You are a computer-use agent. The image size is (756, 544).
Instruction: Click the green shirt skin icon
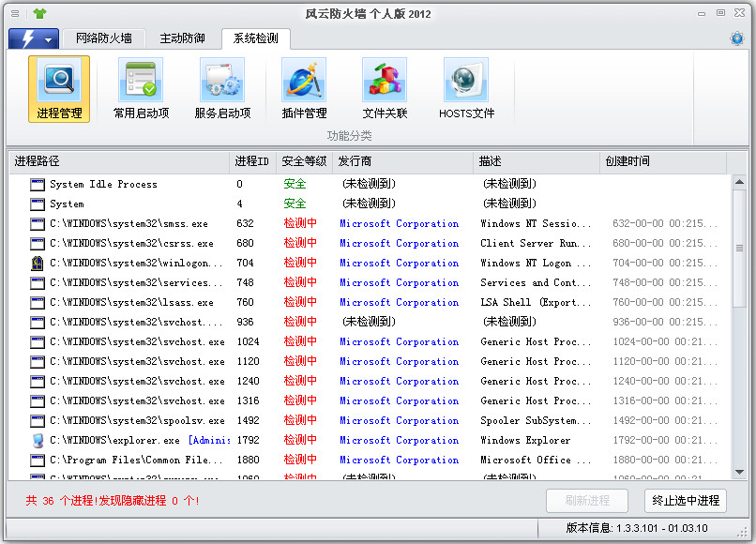point(39,13)
